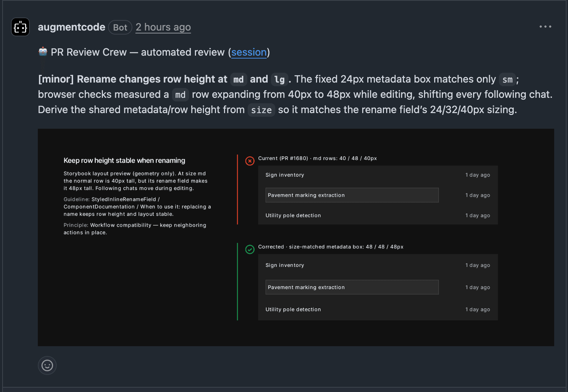
Task: Click the sm inline code token
Action: (507, 79)
